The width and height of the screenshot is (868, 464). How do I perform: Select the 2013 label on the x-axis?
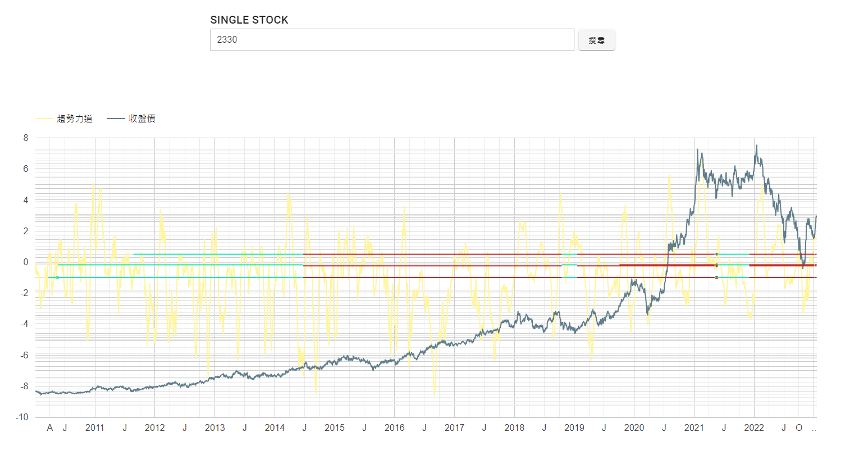pyautogui.click(x=214, y=428)
